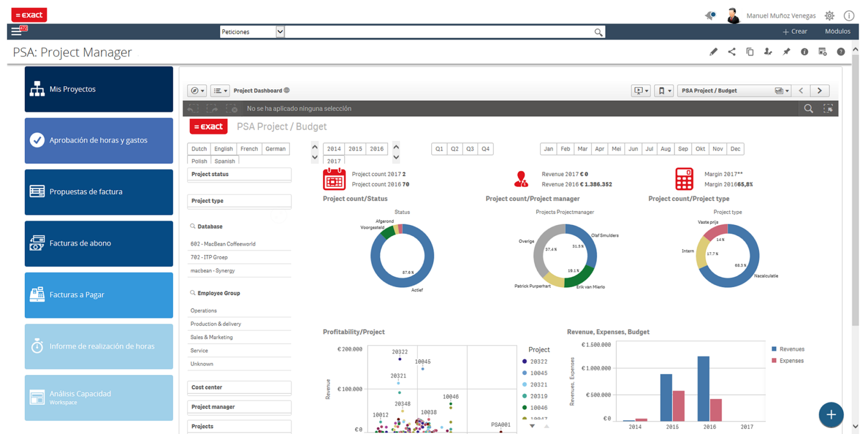Open the Módulos menu
Screen dimensions: 868x434
[838, 32]
